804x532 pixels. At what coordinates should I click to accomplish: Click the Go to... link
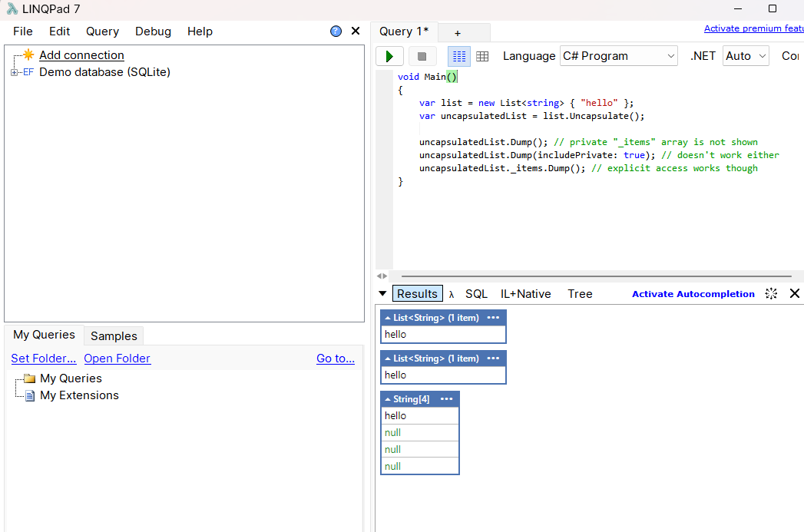coord(336,359)
